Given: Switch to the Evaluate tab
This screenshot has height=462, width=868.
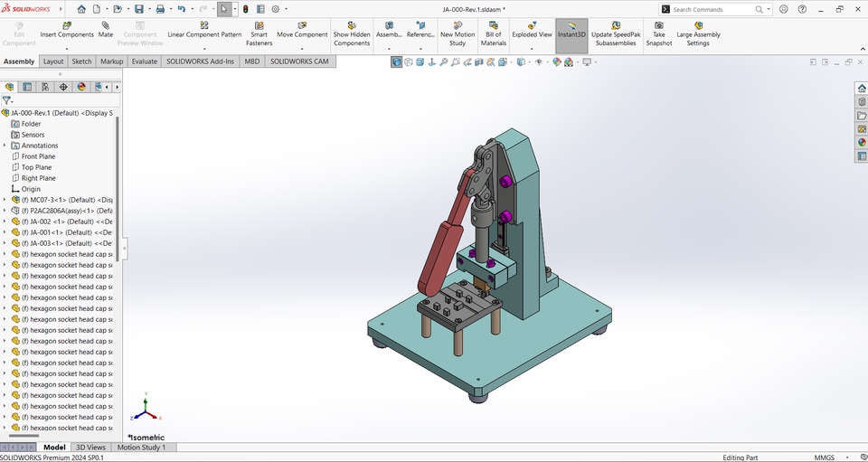Looking at the screenshot, I should click(144, 61).
